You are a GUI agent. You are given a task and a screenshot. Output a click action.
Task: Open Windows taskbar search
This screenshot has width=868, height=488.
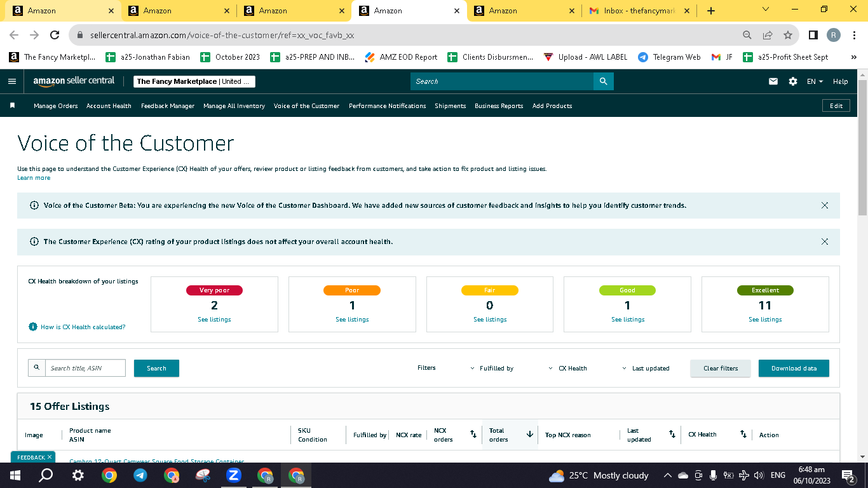click(46, 475)
